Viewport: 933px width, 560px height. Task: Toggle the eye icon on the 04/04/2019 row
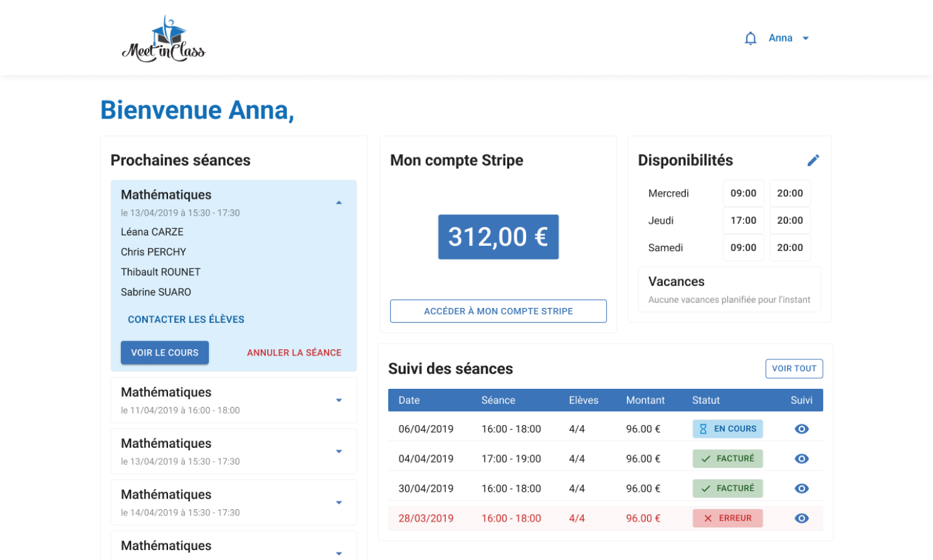(x=801, y=458)
